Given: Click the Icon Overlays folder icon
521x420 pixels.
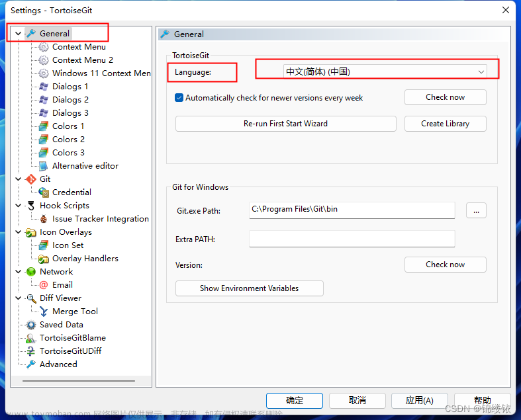Looking at the screenshot, I should pyautogui.click(x=31, y=232).
